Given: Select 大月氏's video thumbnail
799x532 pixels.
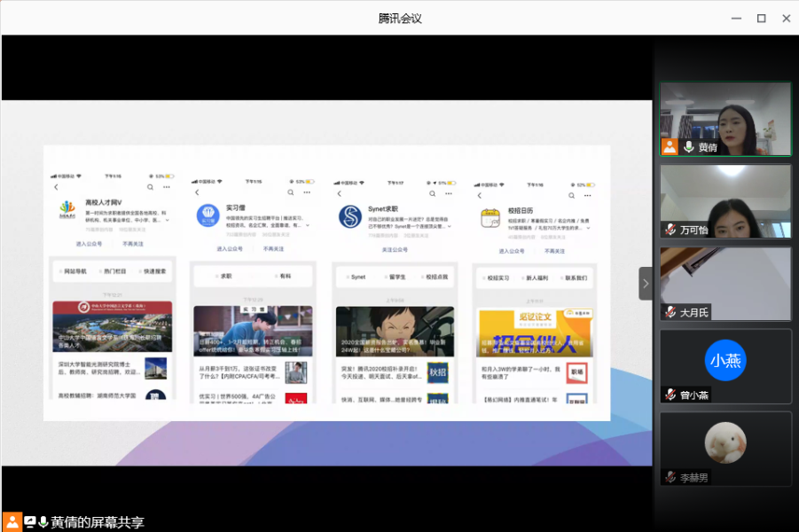Looking at the screenshot, I should pyautogui.click(x=725, y=284).
